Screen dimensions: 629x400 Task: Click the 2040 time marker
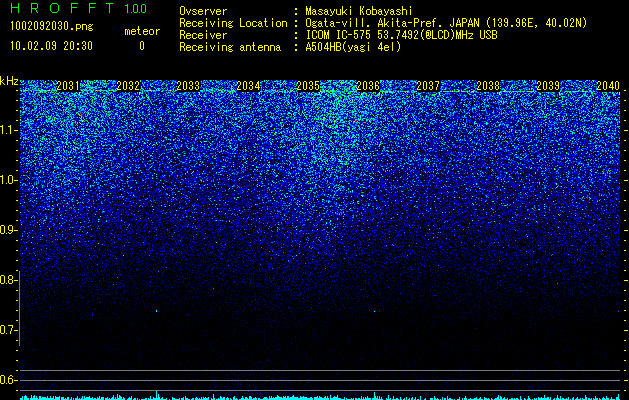608,85
